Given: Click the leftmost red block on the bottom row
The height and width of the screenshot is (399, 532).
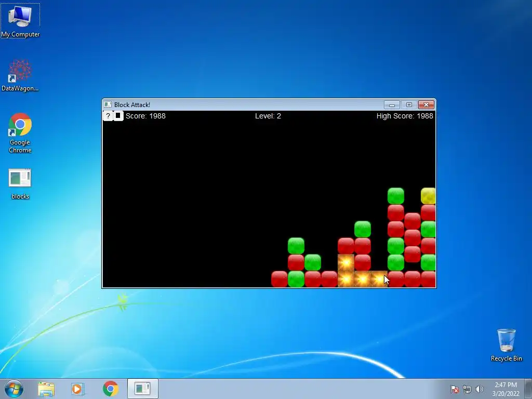Looking at the screenshot, I should click(279, 279).
